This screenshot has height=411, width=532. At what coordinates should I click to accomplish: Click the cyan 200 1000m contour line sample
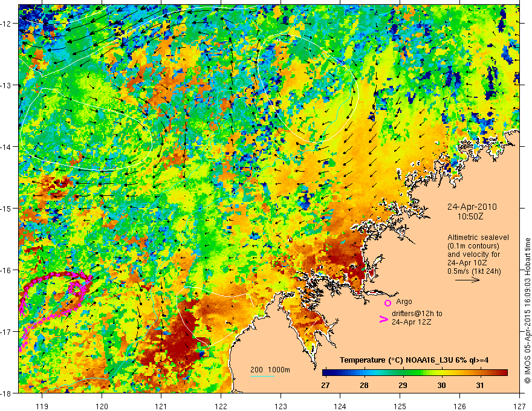262,376
